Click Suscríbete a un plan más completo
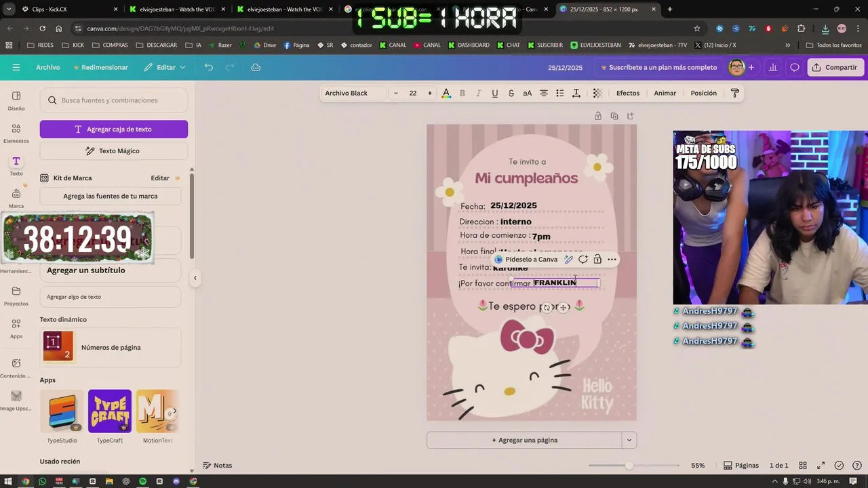This screenshot has width=868, height=488. (x=658, y=67)
